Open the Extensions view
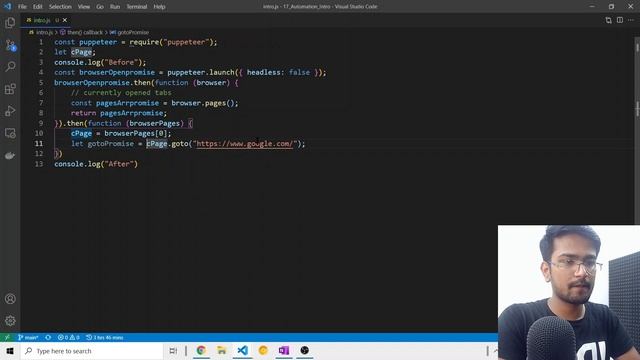This screenshot has width=640, height=360. 10,89
